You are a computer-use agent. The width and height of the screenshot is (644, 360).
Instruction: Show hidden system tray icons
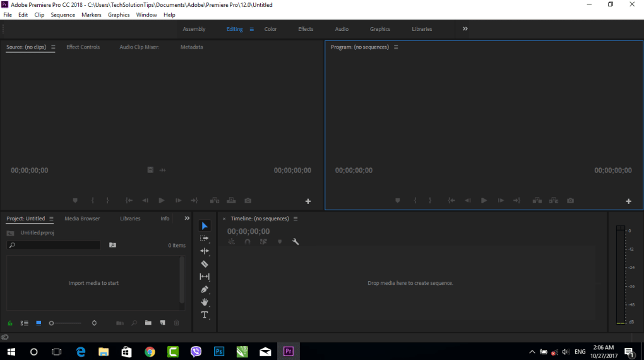532,352
